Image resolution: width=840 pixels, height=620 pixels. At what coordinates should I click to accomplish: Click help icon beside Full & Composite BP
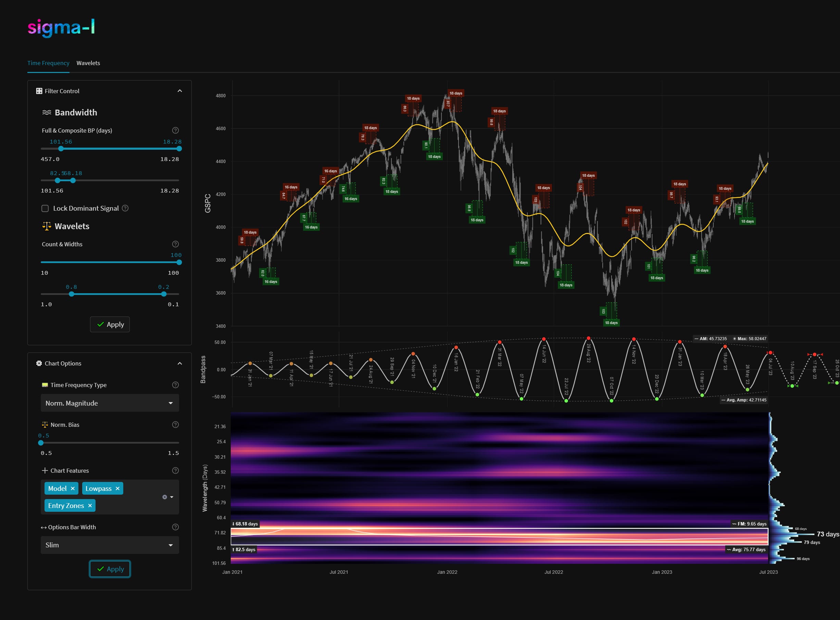(175, 130)
